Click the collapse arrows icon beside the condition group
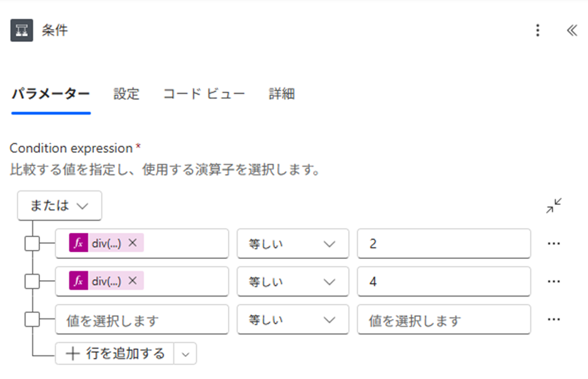Viewport: 588px width, 379px height. 553,206
